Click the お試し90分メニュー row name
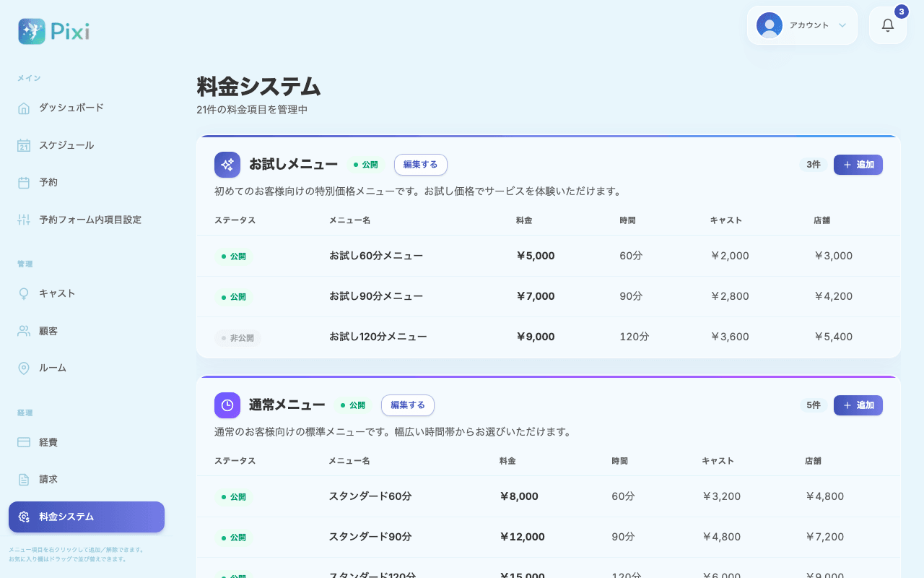The width and height of the screenshot is (924, 578). tap(376, 296)
